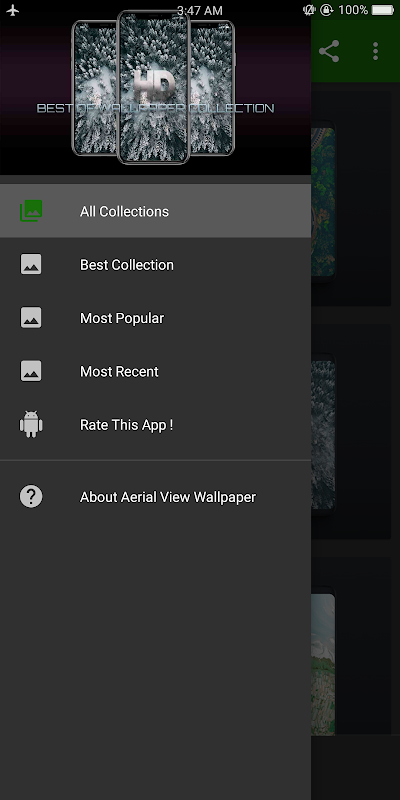
Task: Tap the battery icon in status bar
Action: tap(383, 10)
